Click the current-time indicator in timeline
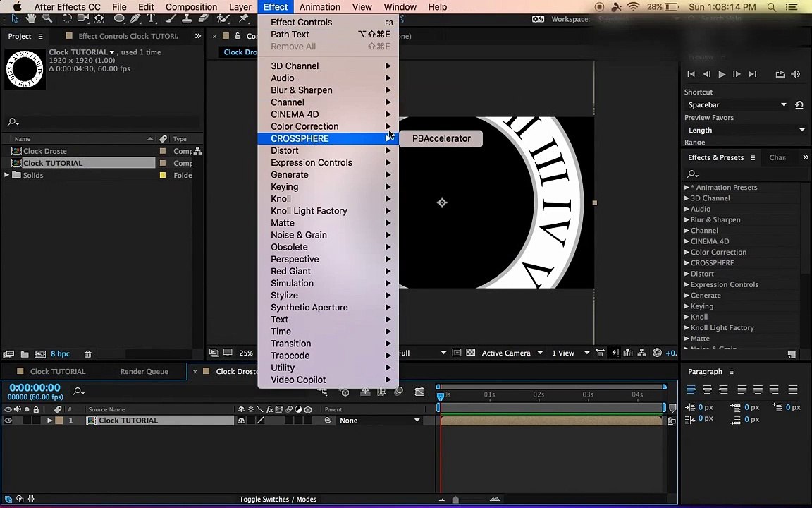Screen dimensions: 812x508 point(440,397)
